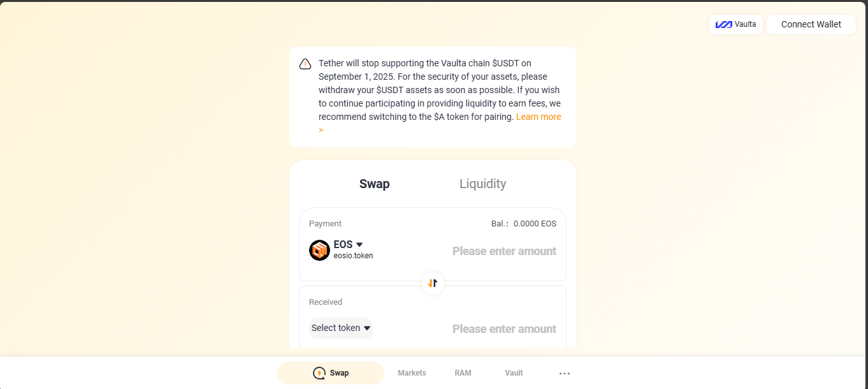Click the 0.0000 EOS balance value
The height and width of the screenshot is (389, 868).
coord(534,224)
